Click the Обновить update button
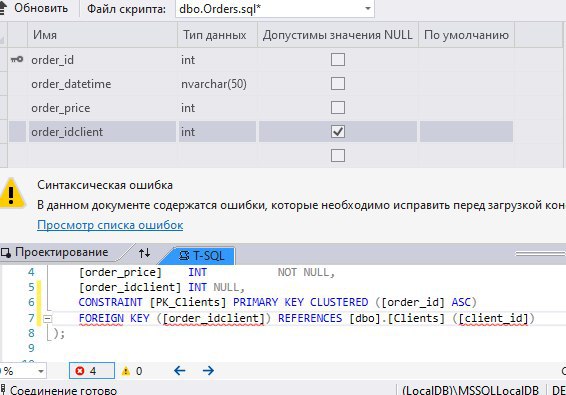 coord(35,8)
